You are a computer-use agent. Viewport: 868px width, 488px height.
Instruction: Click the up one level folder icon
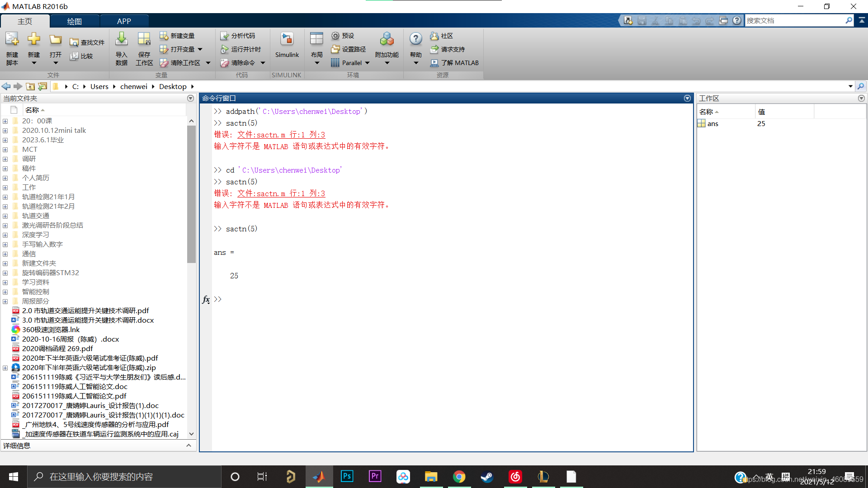30,86
